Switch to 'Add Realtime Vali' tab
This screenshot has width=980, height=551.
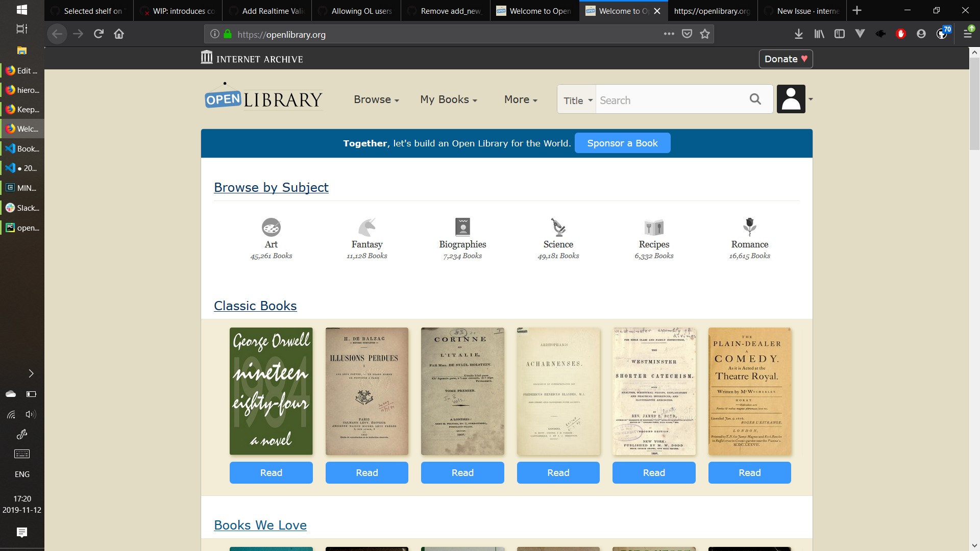point(267,11)
